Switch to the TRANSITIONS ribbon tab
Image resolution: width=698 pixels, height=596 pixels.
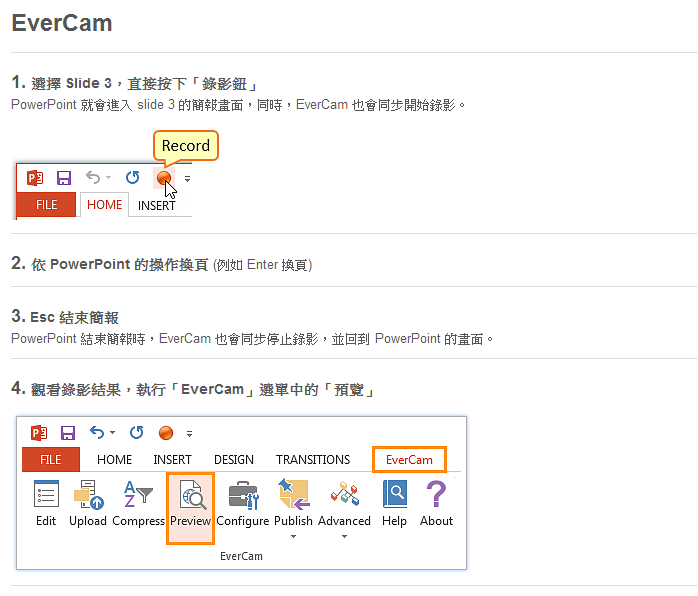click(x=313, y=460)
